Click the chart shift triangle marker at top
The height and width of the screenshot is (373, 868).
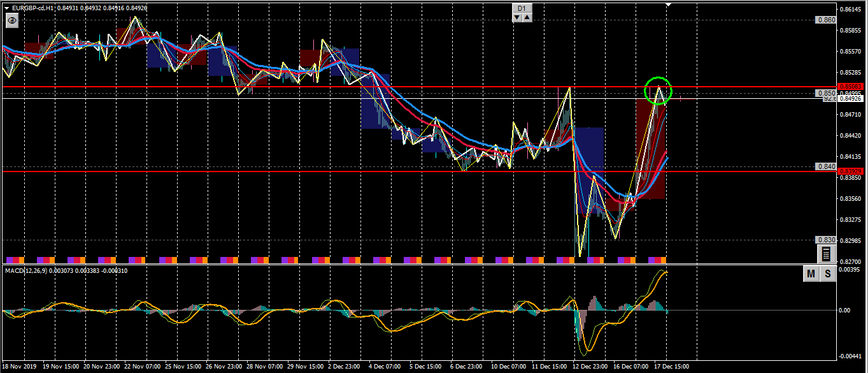[668, 4]
